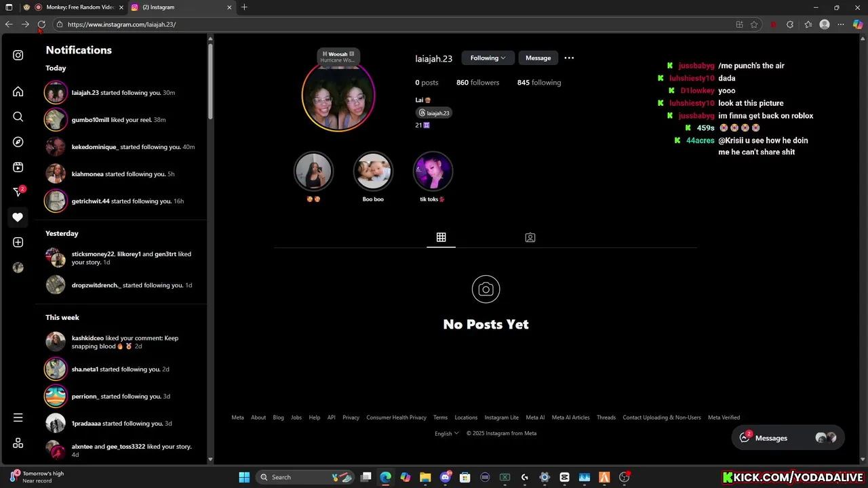Go to Home in the Instagram sidebar
This screenshot has height=488, width=868.
[x=18, y=91]
